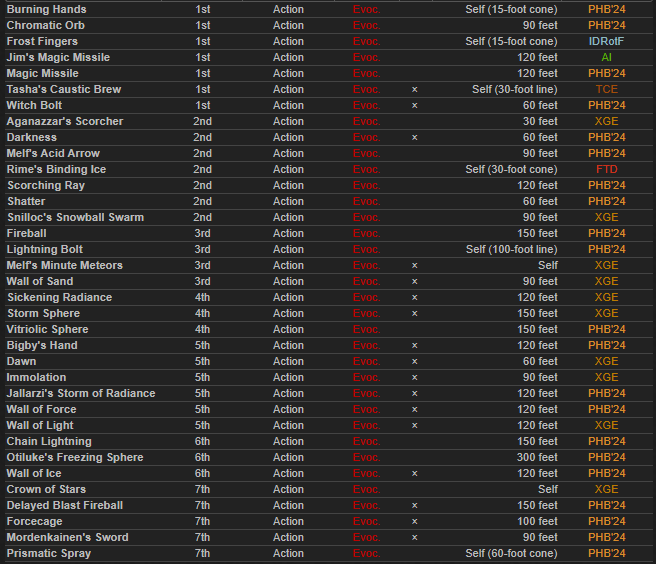The image size is (656, 564).
Task: Select the Wall of Sand spell
Action: pos(328,281)
